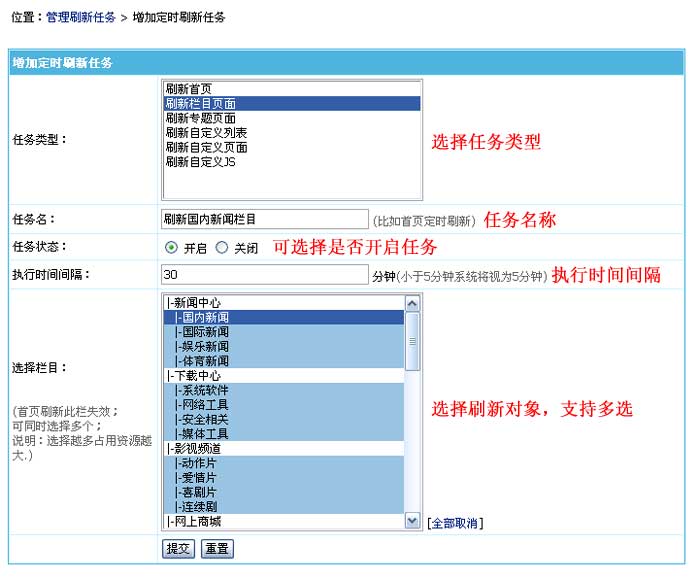Viewport: 700px width, 579px height.
Task: Select 新闻中心 parent column in list
Action: coord(195,302)
